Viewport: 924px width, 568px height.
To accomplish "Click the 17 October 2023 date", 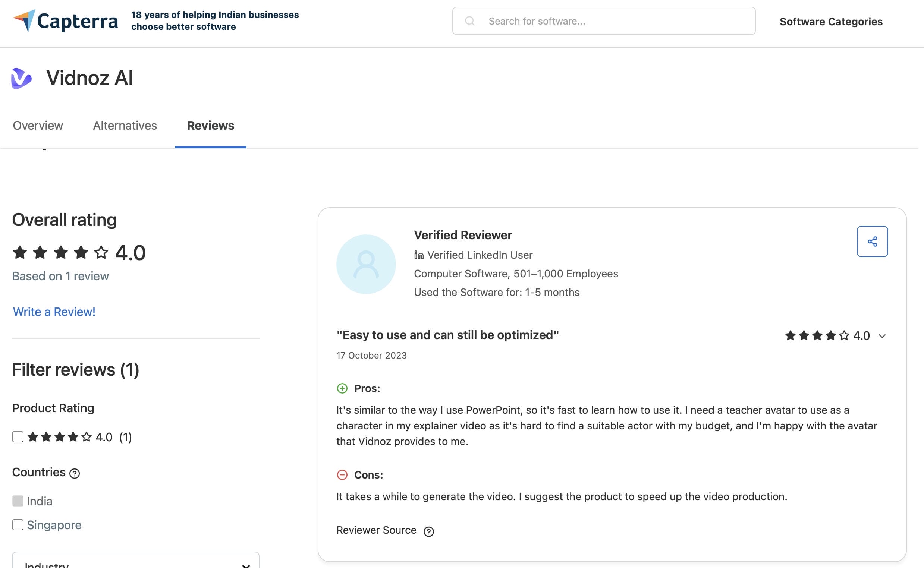I will point(371,356).
